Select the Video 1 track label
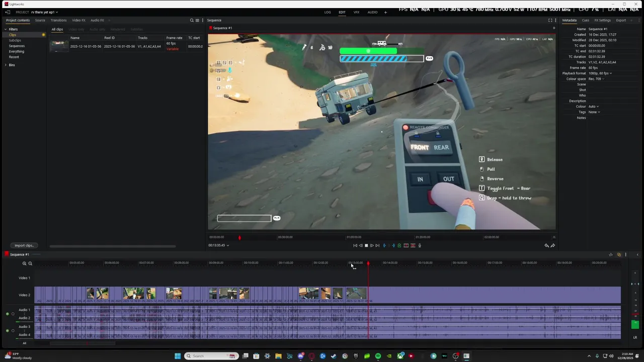 tap(24, 278)
